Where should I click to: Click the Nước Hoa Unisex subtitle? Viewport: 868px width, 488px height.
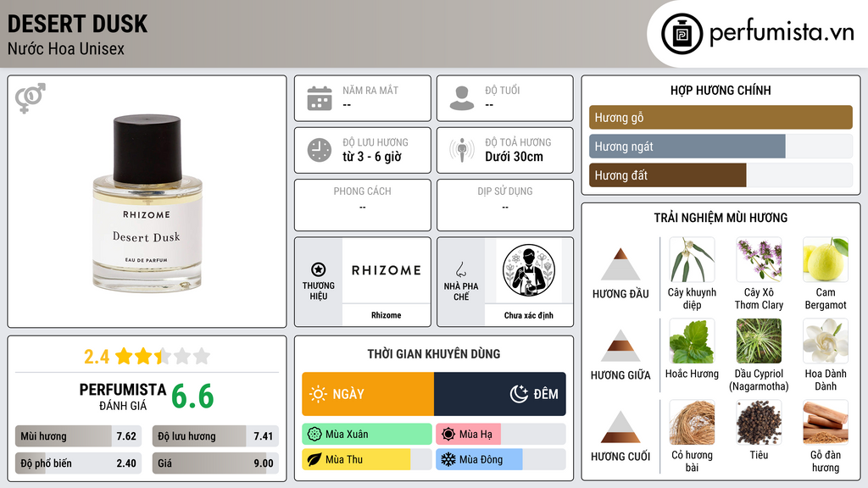[x=66, y=49]
